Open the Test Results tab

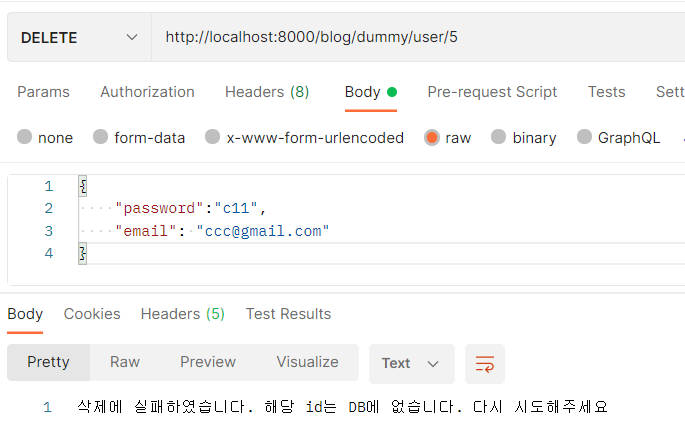click(x=288, y=314)
